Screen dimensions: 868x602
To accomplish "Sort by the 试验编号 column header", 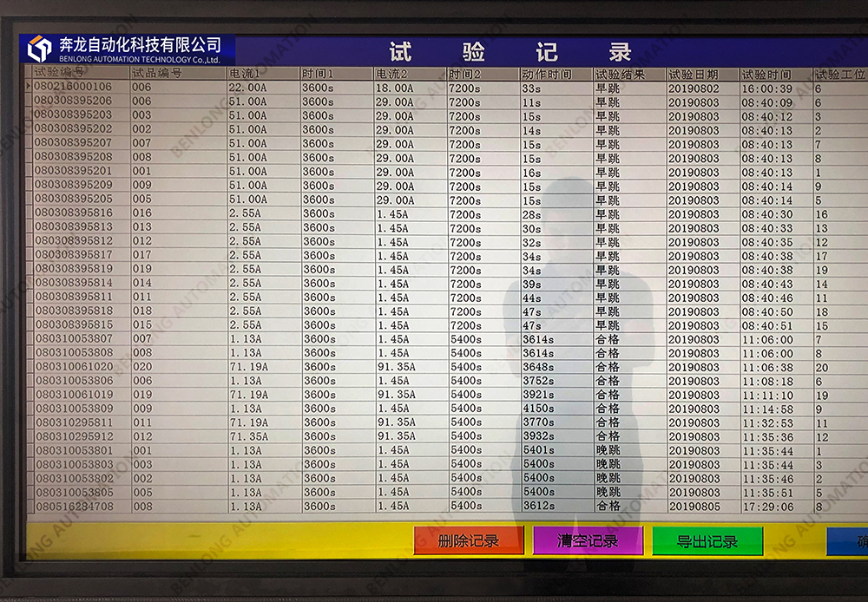I will (x=61, y=74).
